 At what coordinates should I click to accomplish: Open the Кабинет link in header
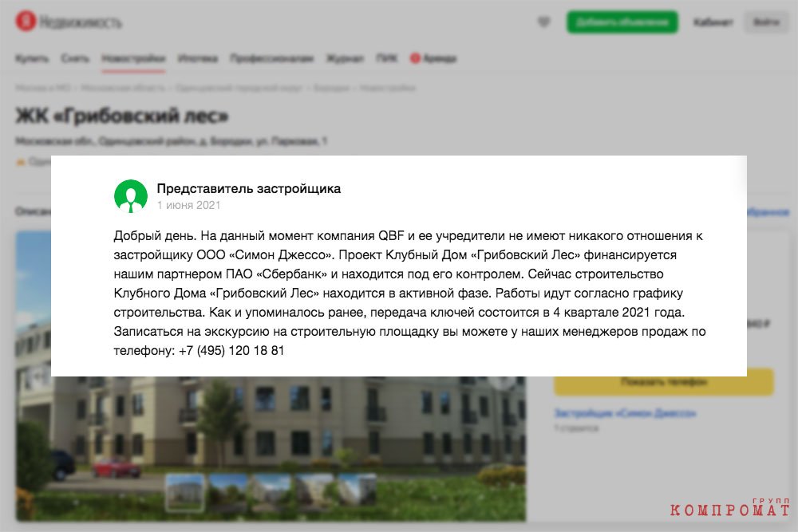pos(713,22)
